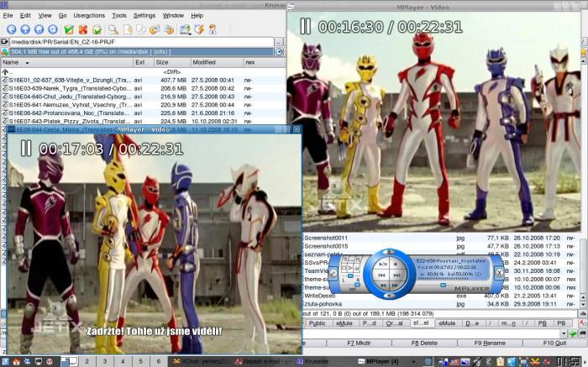Viewport: 588px width, 367px height.
Task: Click the F10 Quit button
Action: [554, 343]
